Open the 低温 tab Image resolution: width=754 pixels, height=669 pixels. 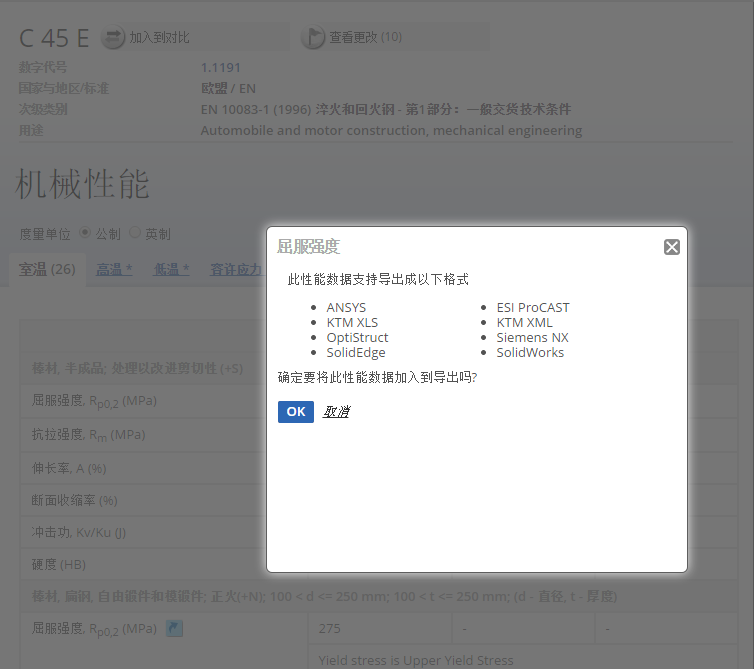171,269
